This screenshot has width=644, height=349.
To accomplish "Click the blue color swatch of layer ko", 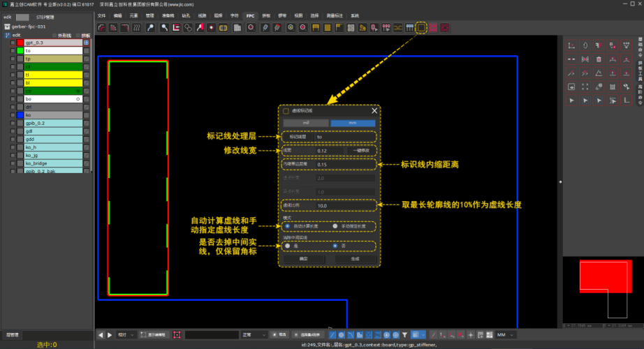I will coord(20,115).
